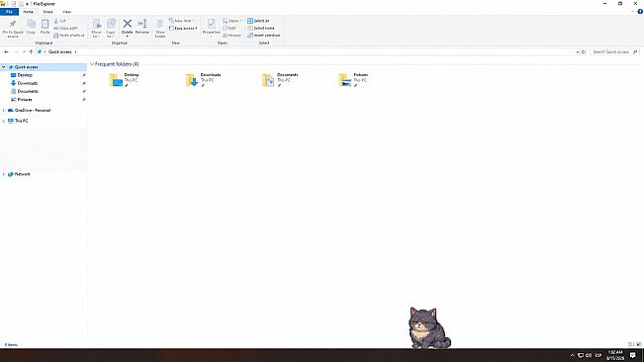The width and height of the screenshot is (644, 362).
Task: Click History in the Open group
Action: (x=232, y=36)
